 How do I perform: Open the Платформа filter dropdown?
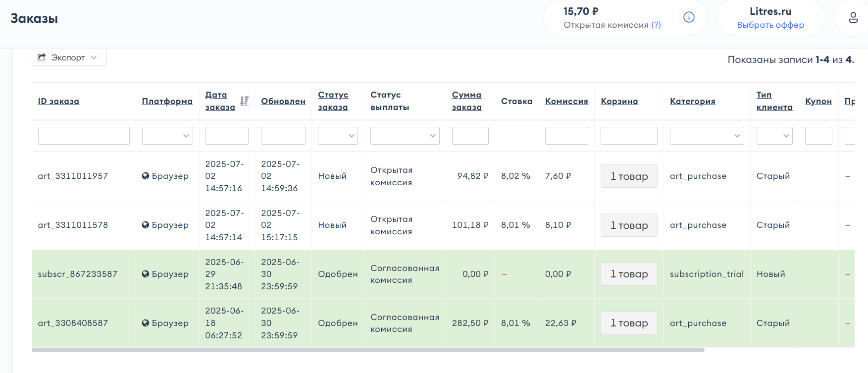tap(167, 136)
